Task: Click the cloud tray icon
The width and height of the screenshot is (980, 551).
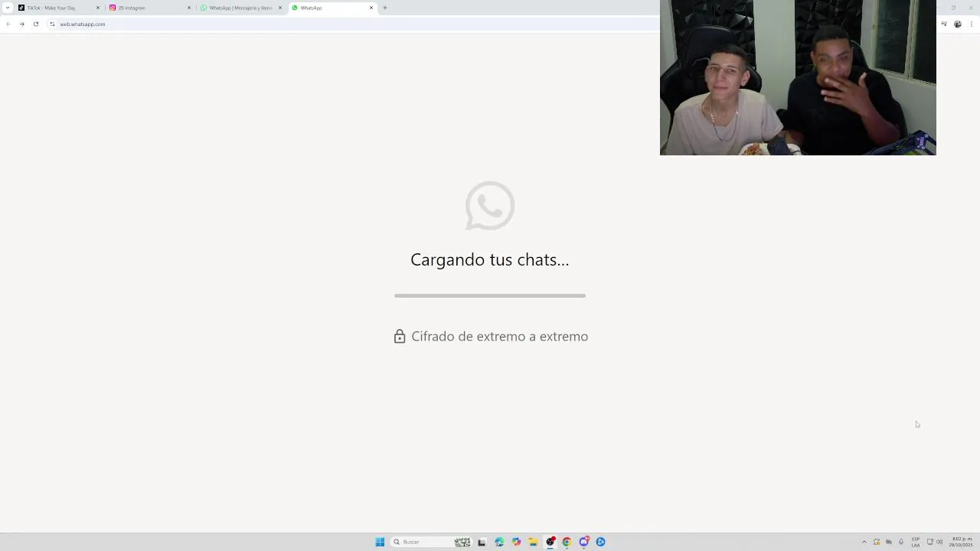Action: 889,542
